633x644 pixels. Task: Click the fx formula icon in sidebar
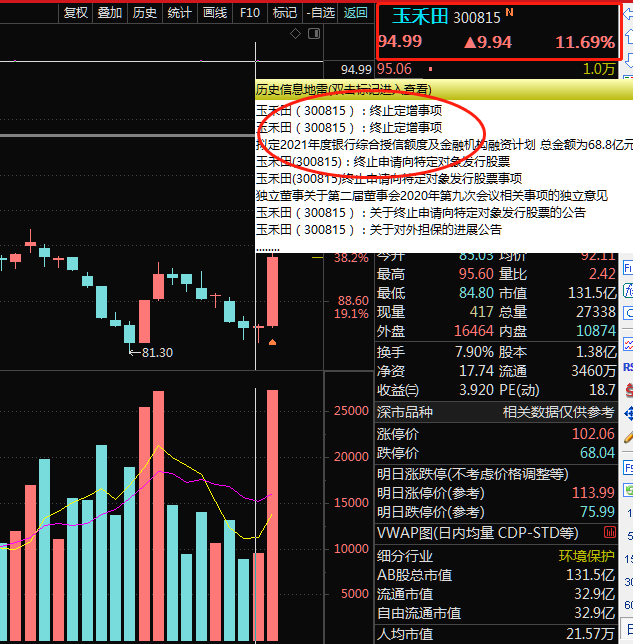(628, 290)
